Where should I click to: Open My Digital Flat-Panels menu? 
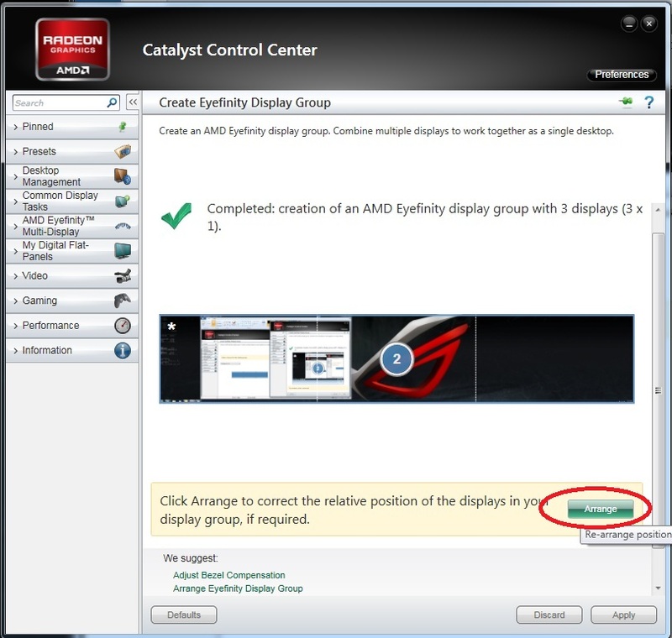(x=72, y=251)
